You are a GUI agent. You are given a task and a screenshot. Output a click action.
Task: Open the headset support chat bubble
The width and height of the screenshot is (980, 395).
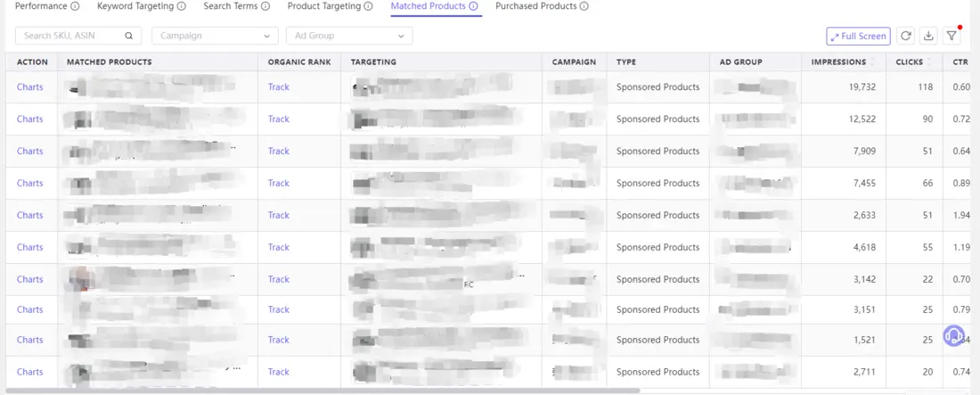click(954, 335)
